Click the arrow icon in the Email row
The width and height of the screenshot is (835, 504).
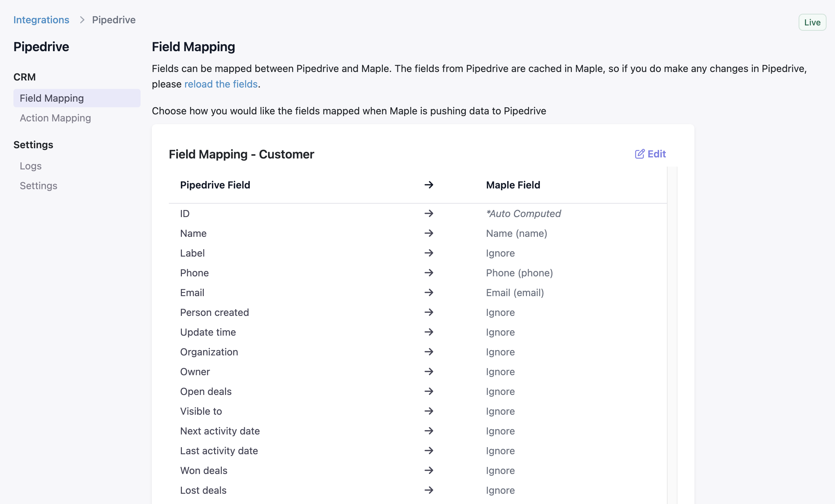click(429, 293)
